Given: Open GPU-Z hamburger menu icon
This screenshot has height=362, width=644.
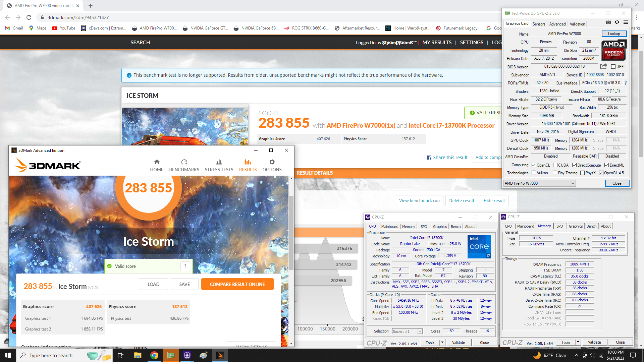Looking at the screenshot, I should point(626,22).
